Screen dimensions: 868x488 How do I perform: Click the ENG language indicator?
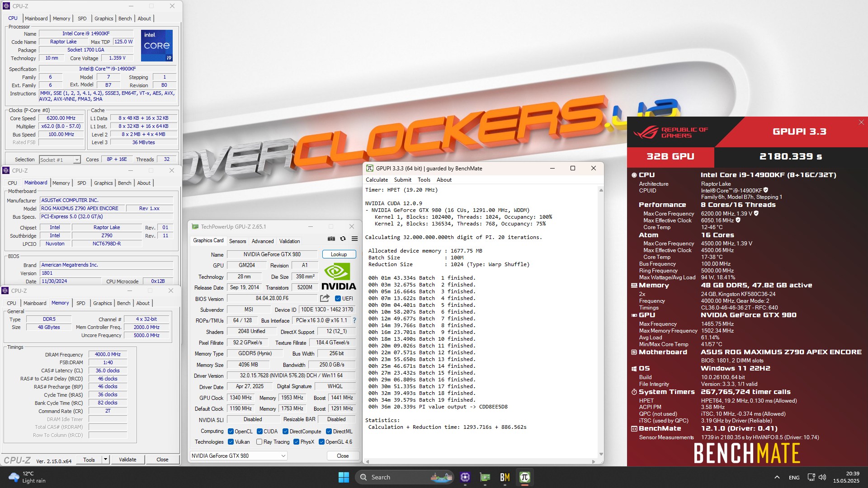pos(794,477)
